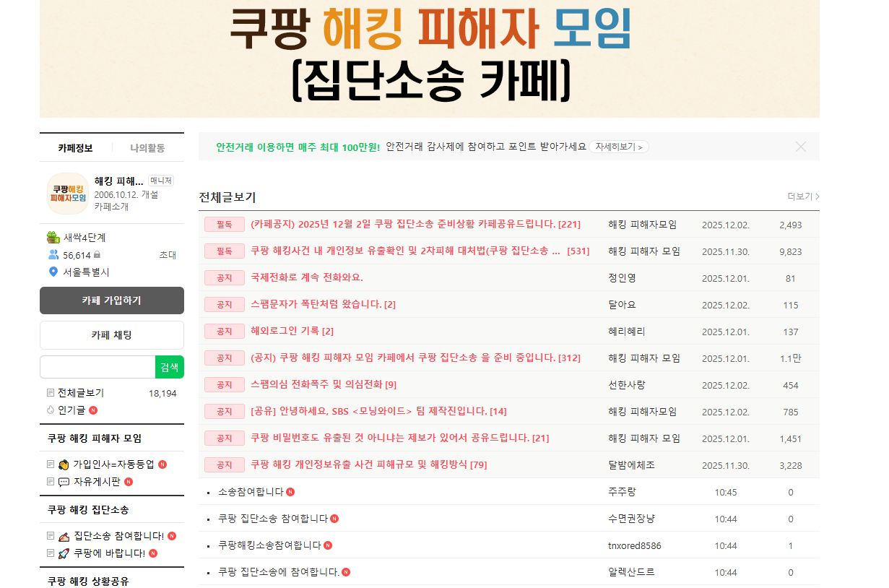
Task: Click the new badge after 소송참여합니다 post
Action: point(290,492)
